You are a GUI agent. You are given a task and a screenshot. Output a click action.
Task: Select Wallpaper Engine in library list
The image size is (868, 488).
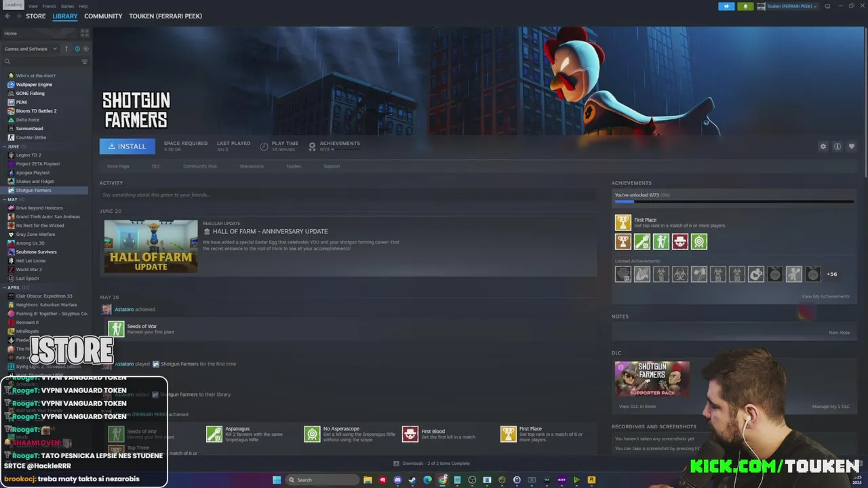tap(34, 85)
